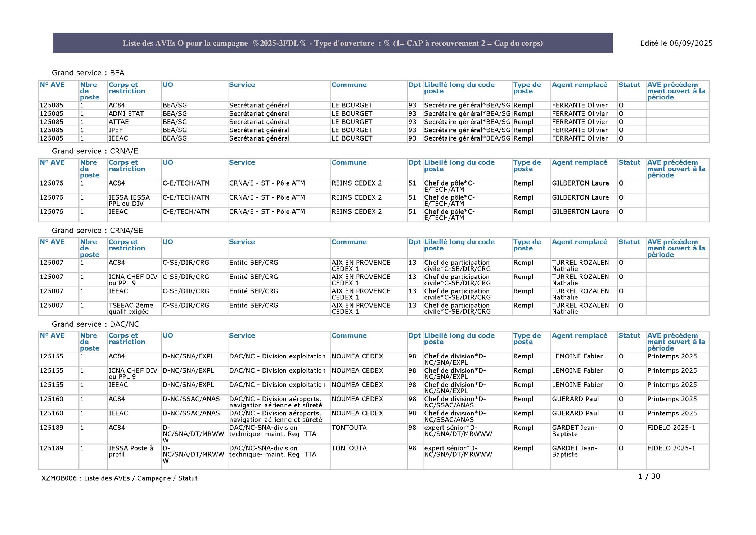The image size is (756, 535).
Task: Click 'Entité BEP/CRG' in the TSEEAC row
Action: coord(253,305)
